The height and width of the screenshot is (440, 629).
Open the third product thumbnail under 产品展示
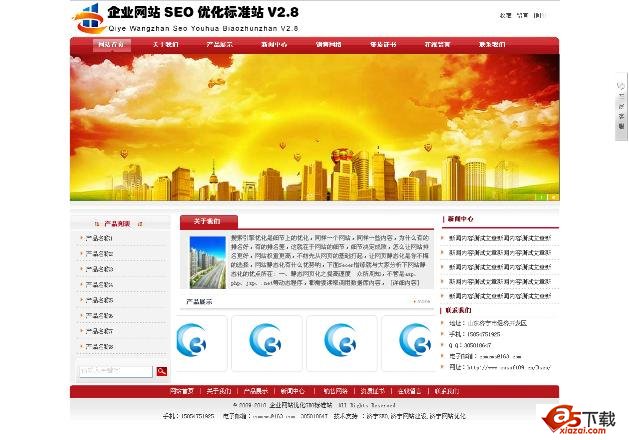point(341,343)
